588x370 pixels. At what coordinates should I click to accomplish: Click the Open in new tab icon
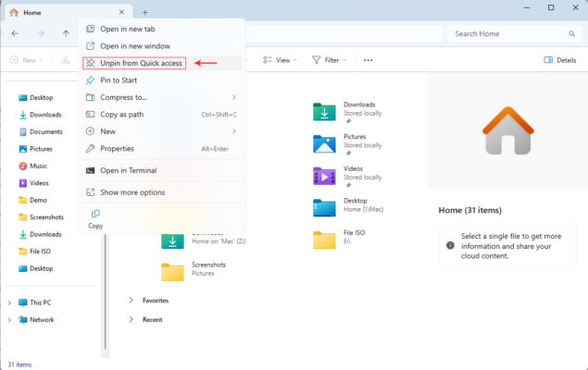(91, 29)
